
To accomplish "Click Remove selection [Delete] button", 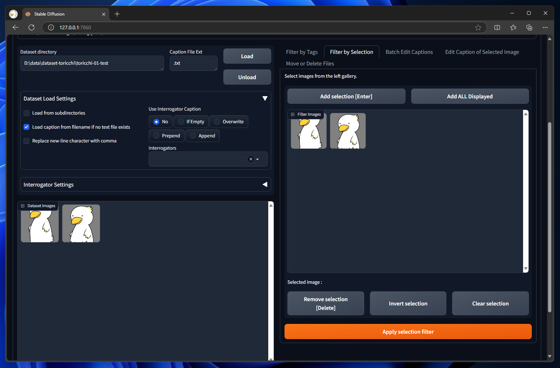I will 326,303.
